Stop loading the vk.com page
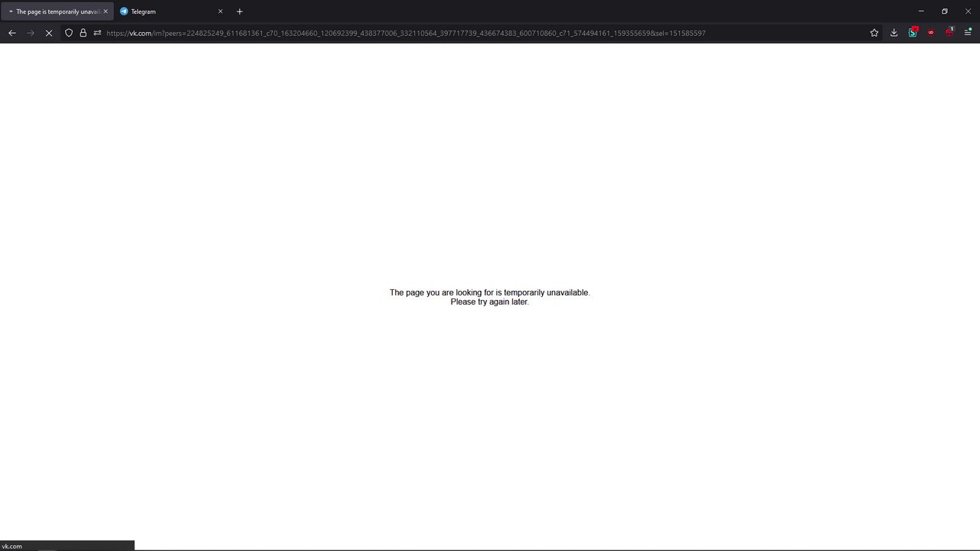Image resolution: width=980 pixels, height=551 pixels. 49,33
